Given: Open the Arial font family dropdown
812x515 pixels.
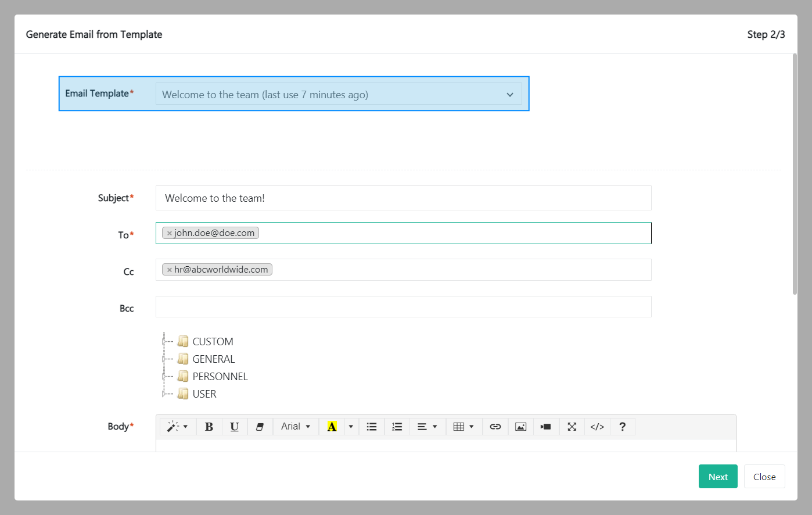Looking at the screenshot, I should pos(296,427).
